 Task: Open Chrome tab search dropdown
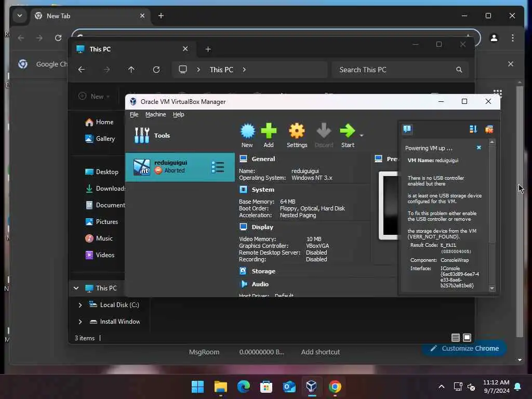[20, 16]
